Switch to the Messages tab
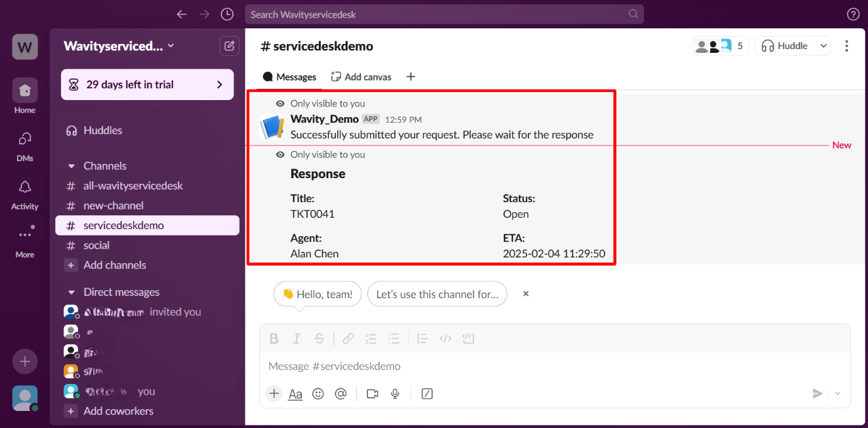868x428 pixels. [289, 77]
